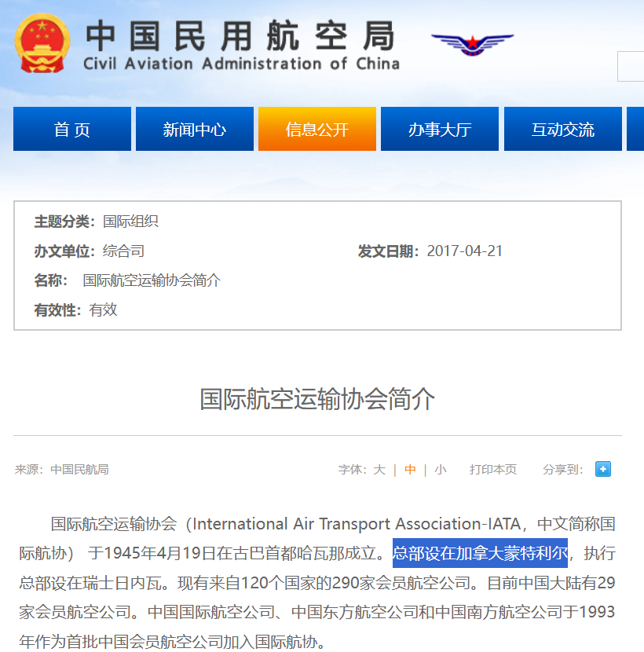Switch to the 互动交流 tab
644x652 pixels.
tap(562, 130)
